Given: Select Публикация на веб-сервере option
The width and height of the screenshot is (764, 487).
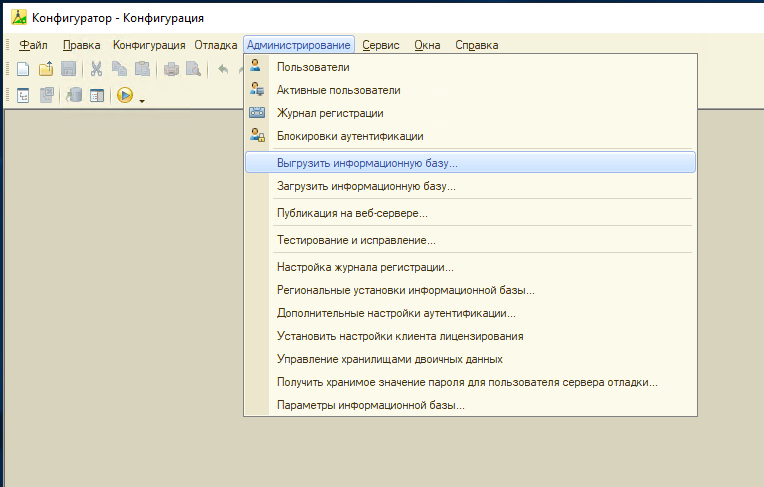Looking at the screenshot, I should [352, 213].
